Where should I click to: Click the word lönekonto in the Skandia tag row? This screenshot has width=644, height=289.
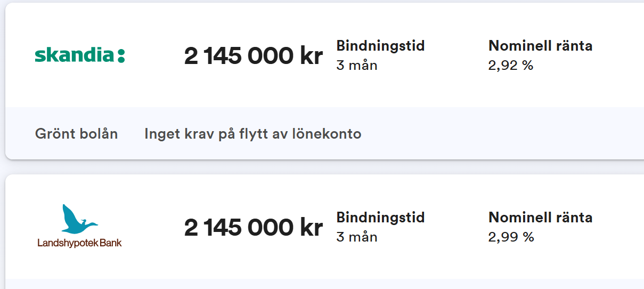pos(328,134)
